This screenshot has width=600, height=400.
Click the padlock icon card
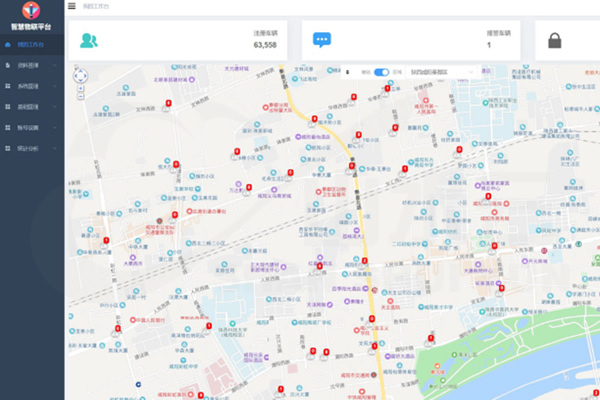[555, 42]
